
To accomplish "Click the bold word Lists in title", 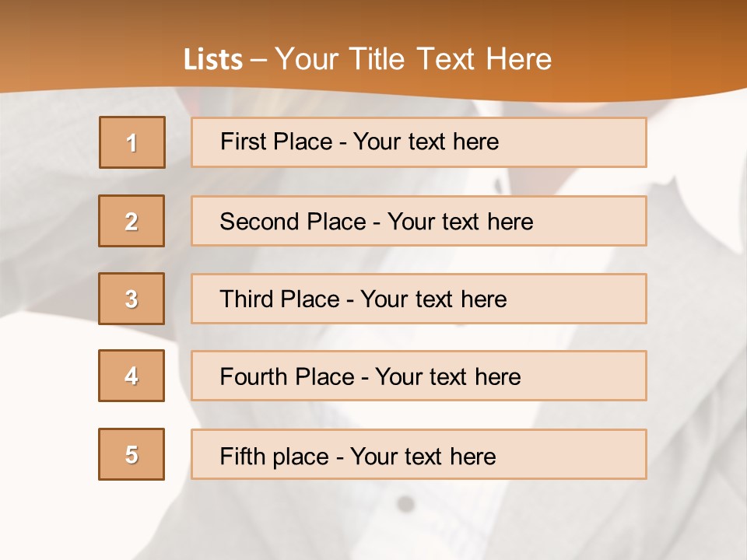I will point(213,59).
